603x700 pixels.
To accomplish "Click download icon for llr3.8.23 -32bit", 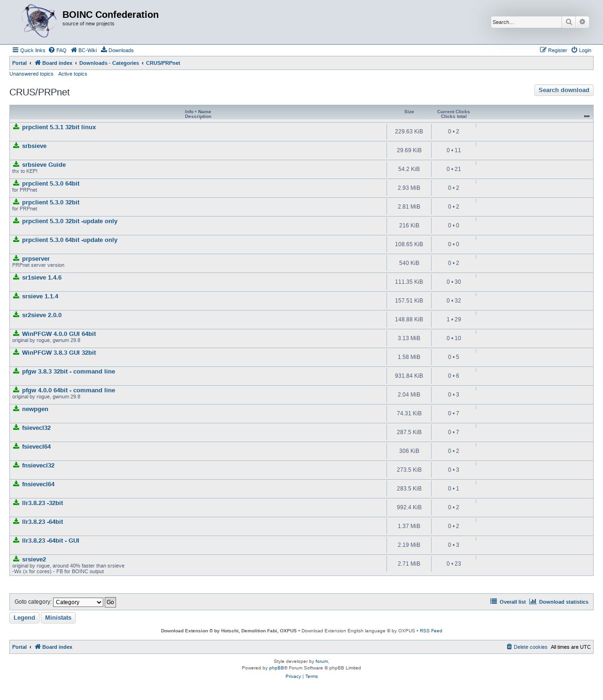I will (x=16, y=503).
